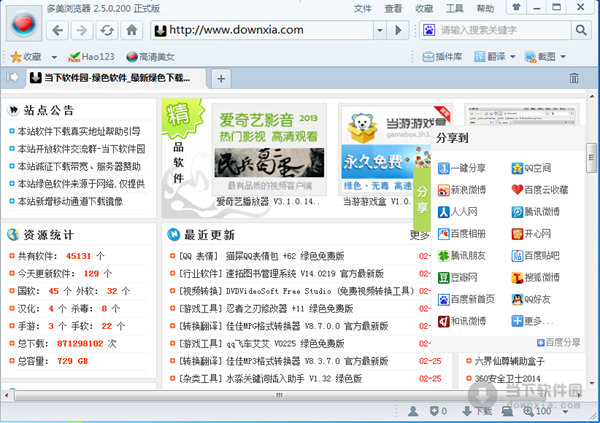Image resolution: width=600 pixels, height=423 pixels.
Task: Open the Hao123 bookmark
Action: tap(91, 57)
